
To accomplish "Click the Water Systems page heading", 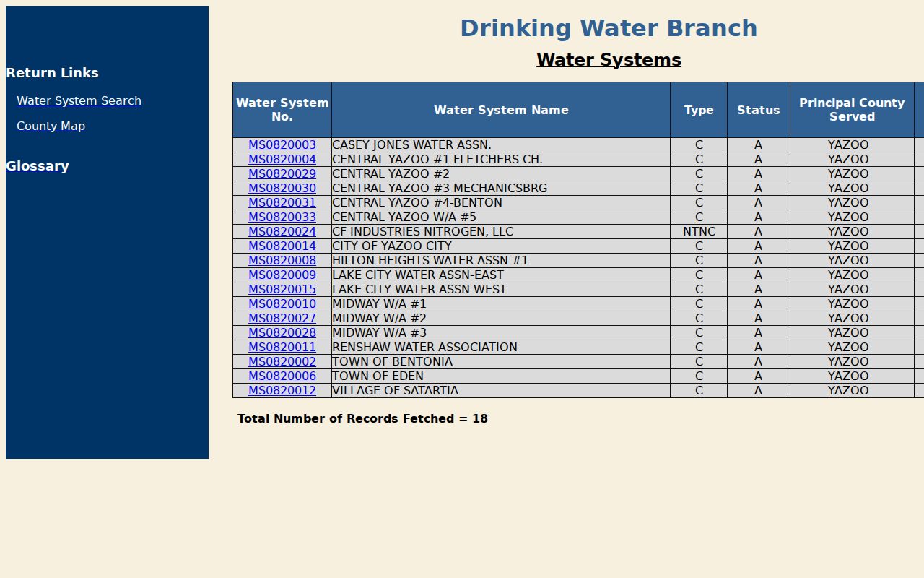I will coord(609,60).
